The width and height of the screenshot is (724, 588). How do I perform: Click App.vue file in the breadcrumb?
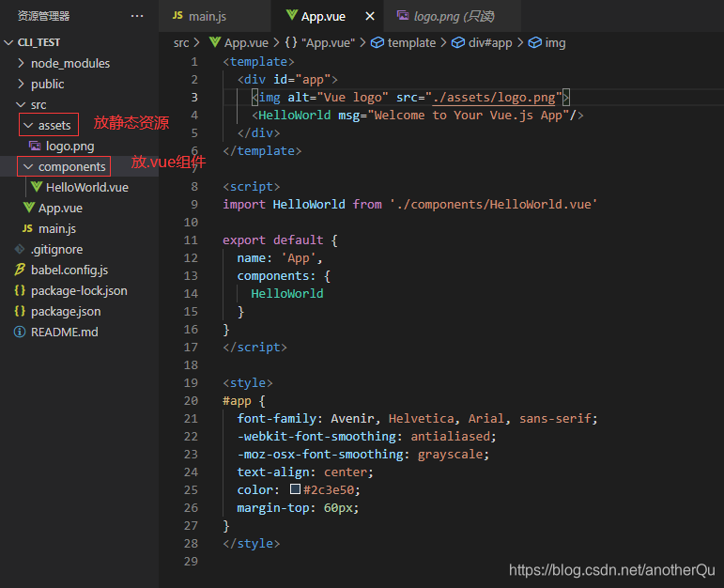point(246,43)
